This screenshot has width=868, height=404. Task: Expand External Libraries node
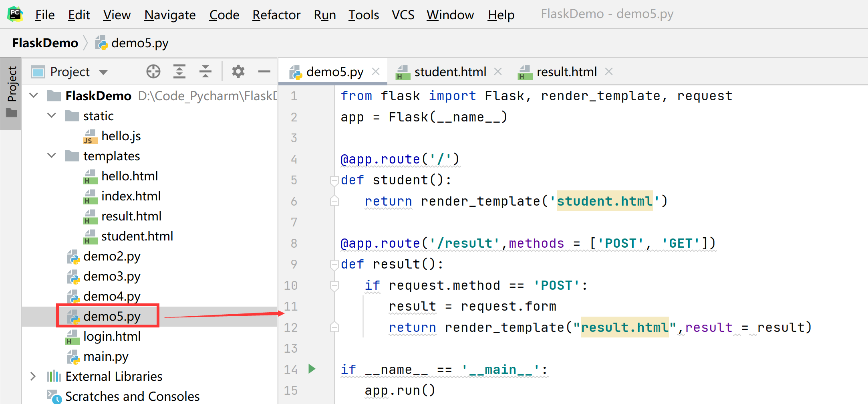click(x=33, y=376)
